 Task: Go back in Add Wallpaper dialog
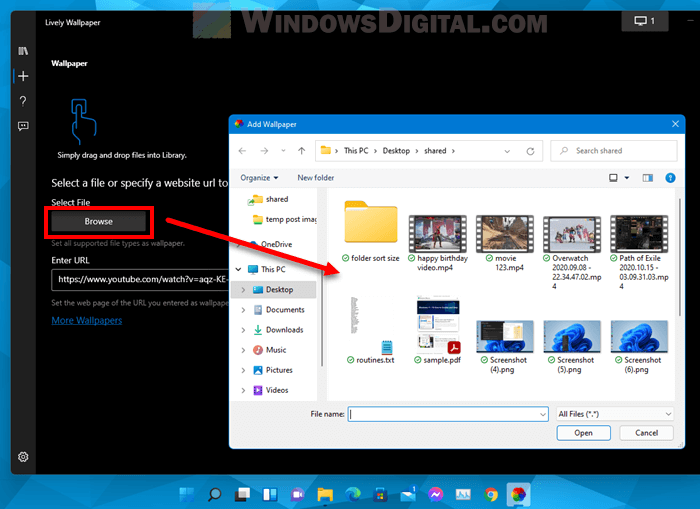(x=242, y=151)
